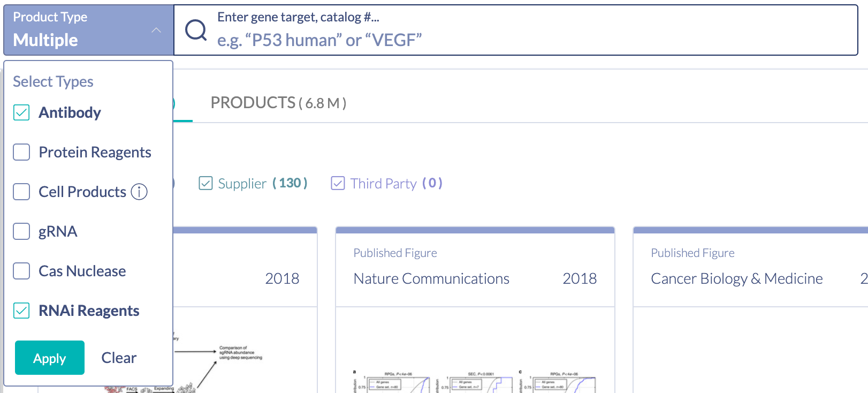Select the gRNA checkbox
The height and width of the screenshot is (393, 868).
tap(21, 231)
